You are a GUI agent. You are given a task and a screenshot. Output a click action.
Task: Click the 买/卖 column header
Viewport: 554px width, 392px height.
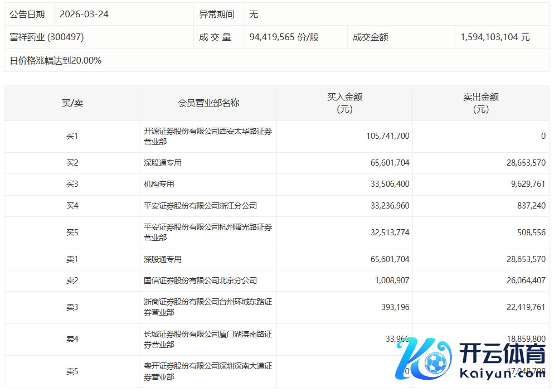(x=72, y=103)
